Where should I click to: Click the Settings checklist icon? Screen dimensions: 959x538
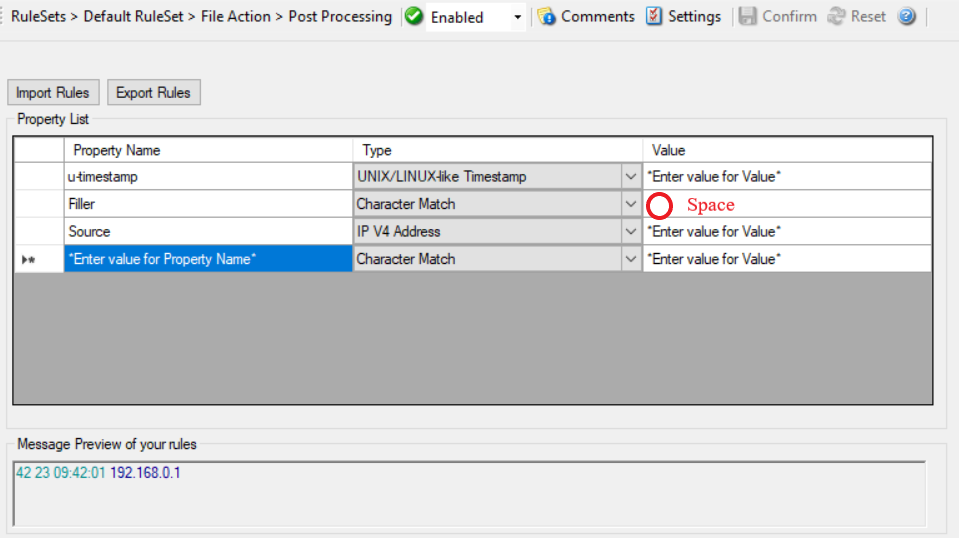[654, 17]
